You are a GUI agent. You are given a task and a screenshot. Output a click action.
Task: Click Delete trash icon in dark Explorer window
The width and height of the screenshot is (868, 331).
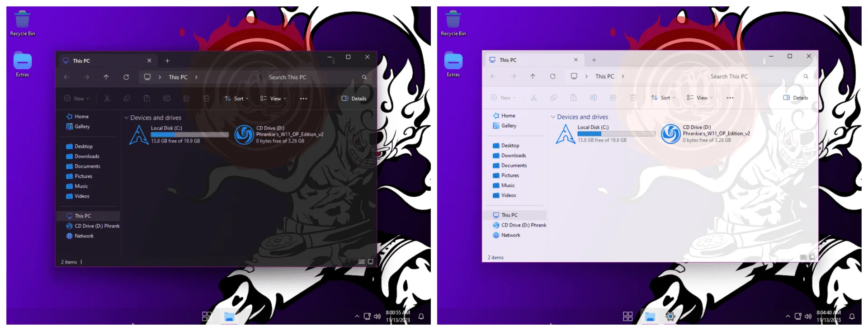(x=207, y=99)
